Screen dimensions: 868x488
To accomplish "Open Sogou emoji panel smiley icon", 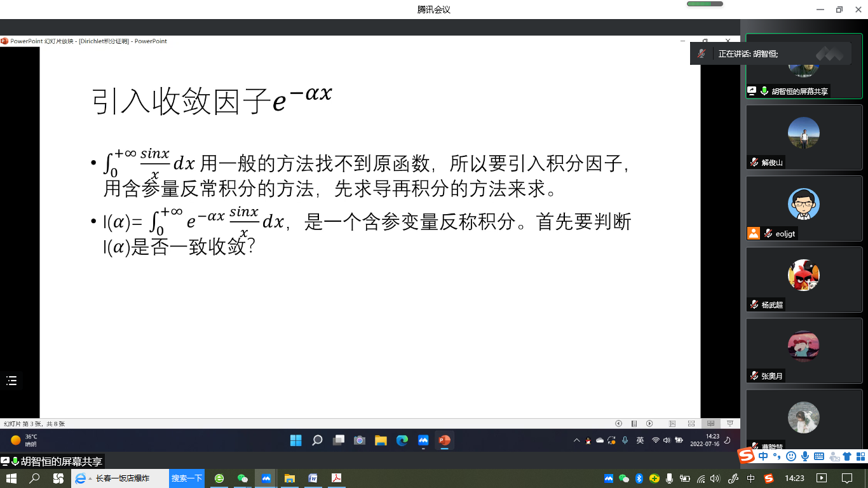I will click(x=791, y=456).
